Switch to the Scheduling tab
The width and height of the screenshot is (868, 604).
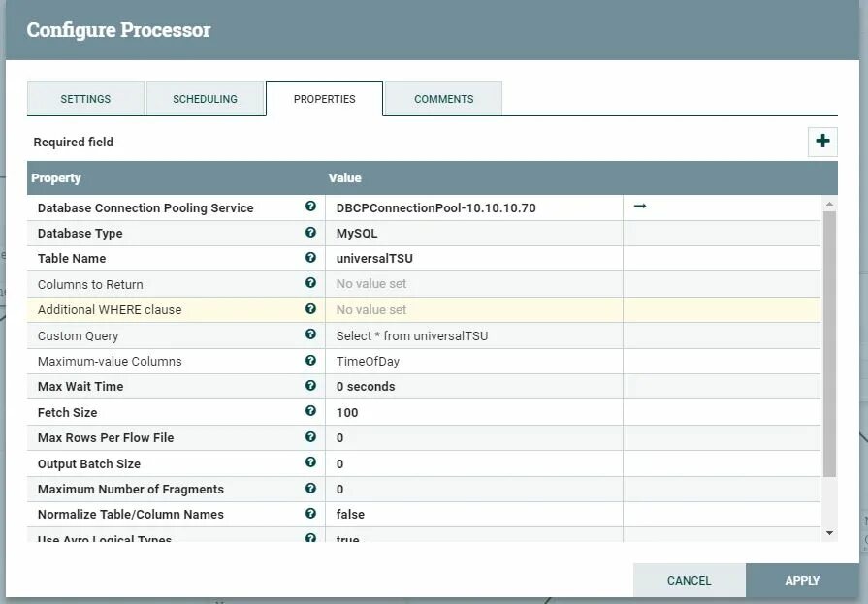coord(205,99)
